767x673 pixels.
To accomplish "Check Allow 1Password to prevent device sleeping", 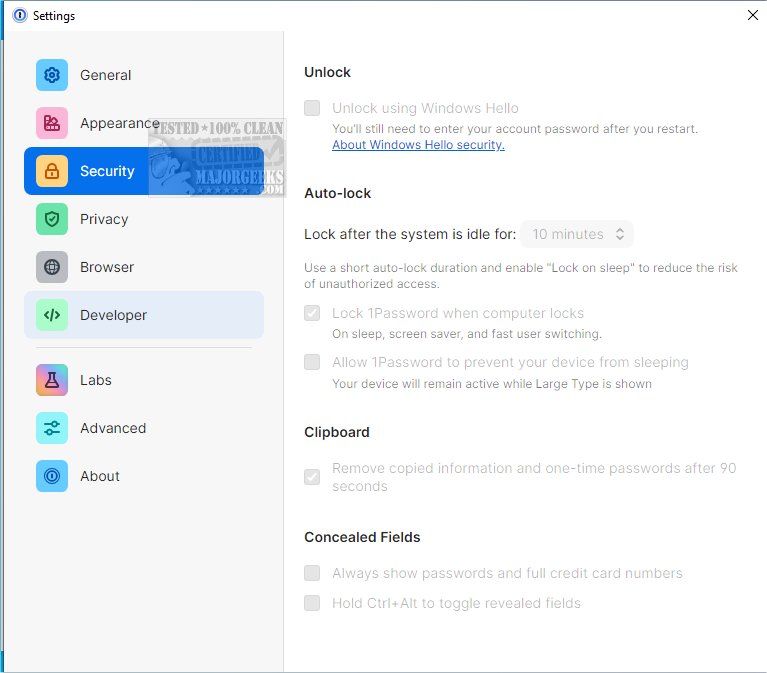I will click(x=312, y=362).
